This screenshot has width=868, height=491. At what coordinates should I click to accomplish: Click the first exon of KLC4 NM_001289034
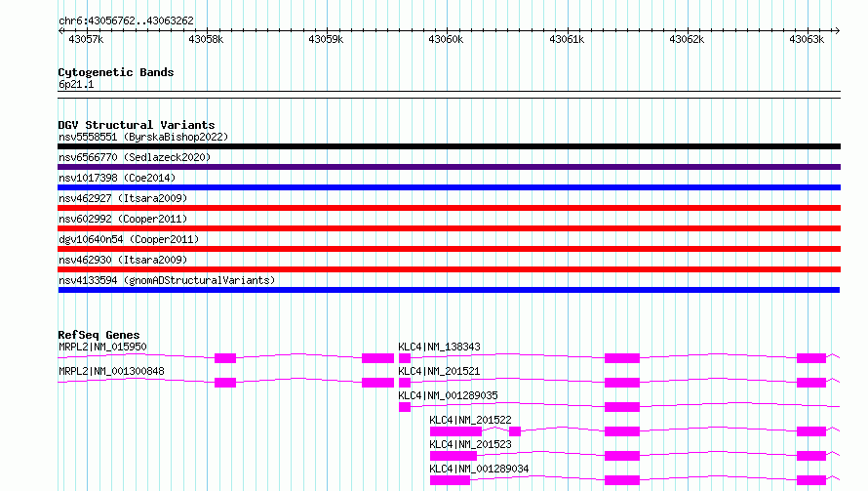(x=450, y=480)
